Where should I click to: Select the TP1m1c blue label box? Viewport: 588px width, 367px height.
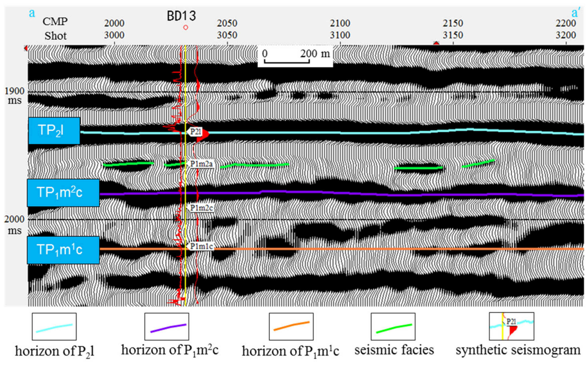pyautogui.click(x=63, y=250)
